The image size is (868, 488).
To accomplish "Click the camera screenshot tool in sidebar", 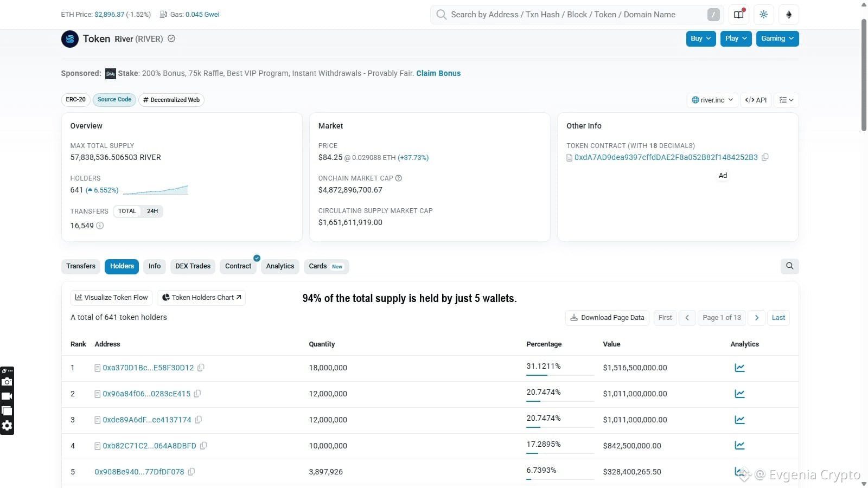I will coord(7,382).
